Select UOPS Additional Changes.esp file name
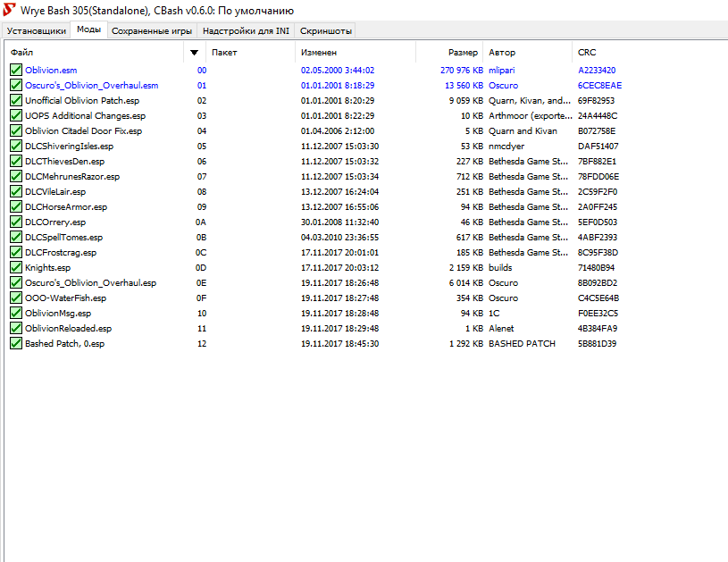This screenshot has width=728, height=562. pyautogui.click(x=85, y=115)
